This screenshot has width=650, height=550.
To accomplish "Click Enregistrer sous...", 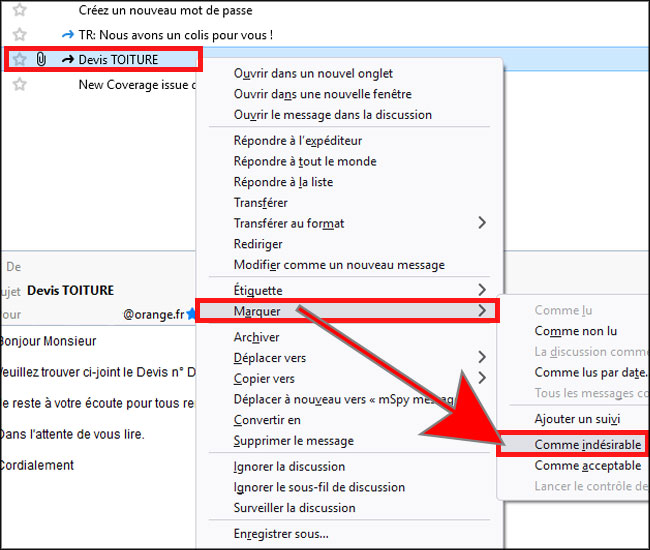I will (x=281, y=534).
